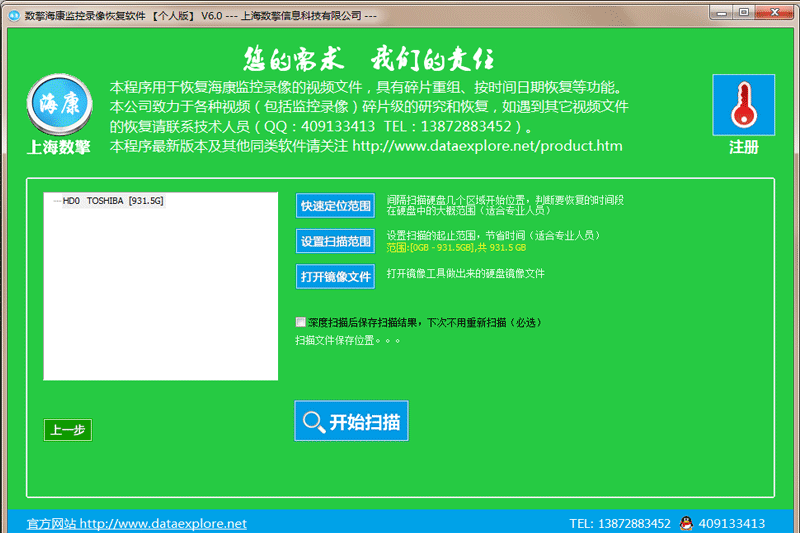Click the yellow scan range text 0GB-931.5GB
The width and height of the screenshot is (800, 533).
tap(456, 248)
